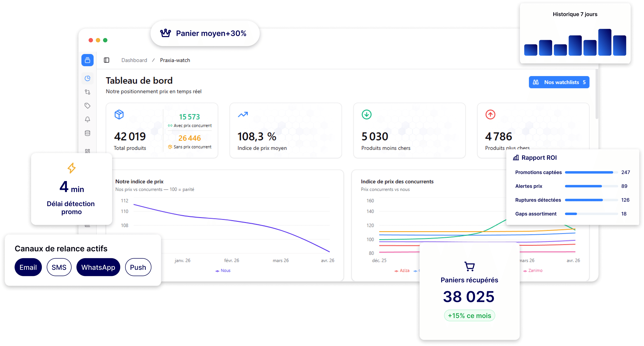
Task: Enable the Push channel pill
Action: click(138, 267)
